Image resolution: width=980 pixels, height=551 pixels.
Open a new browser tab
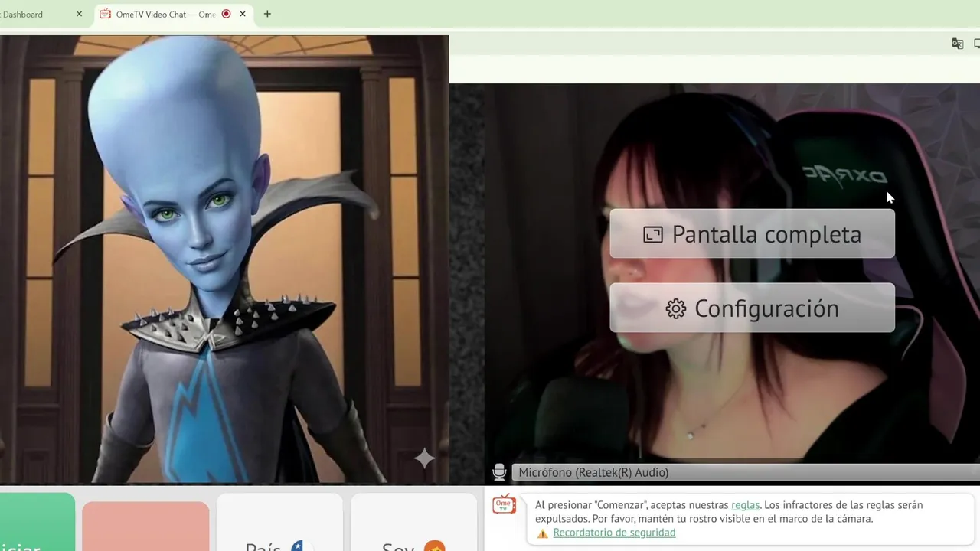pos(267,14)
